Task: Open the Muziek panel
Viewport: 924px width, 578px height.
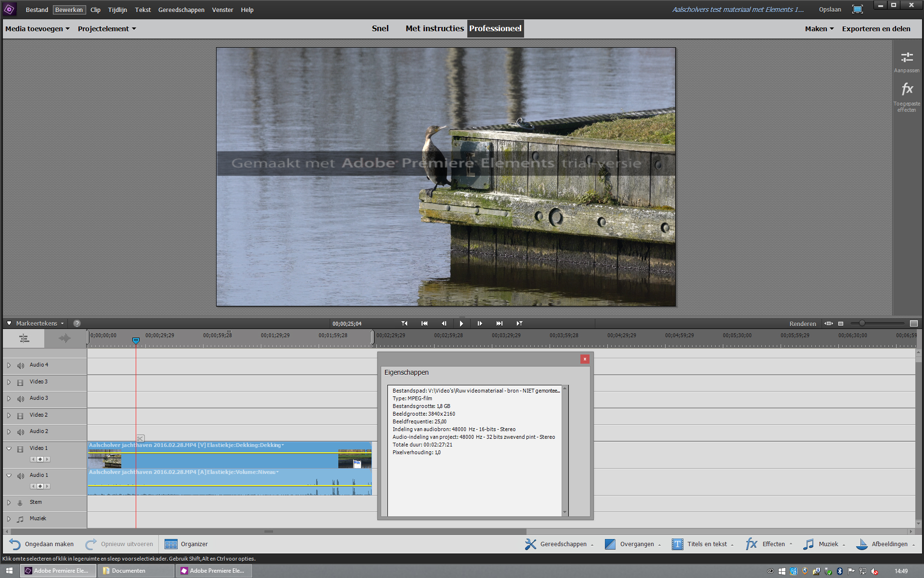Action: tap(824, 544)
